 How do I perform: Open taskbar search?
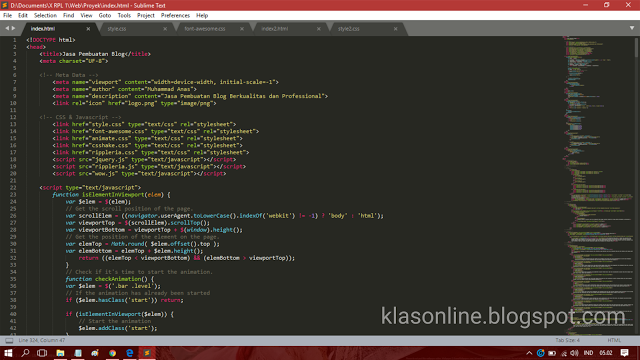pyautogui.click(x=25, y=353)
